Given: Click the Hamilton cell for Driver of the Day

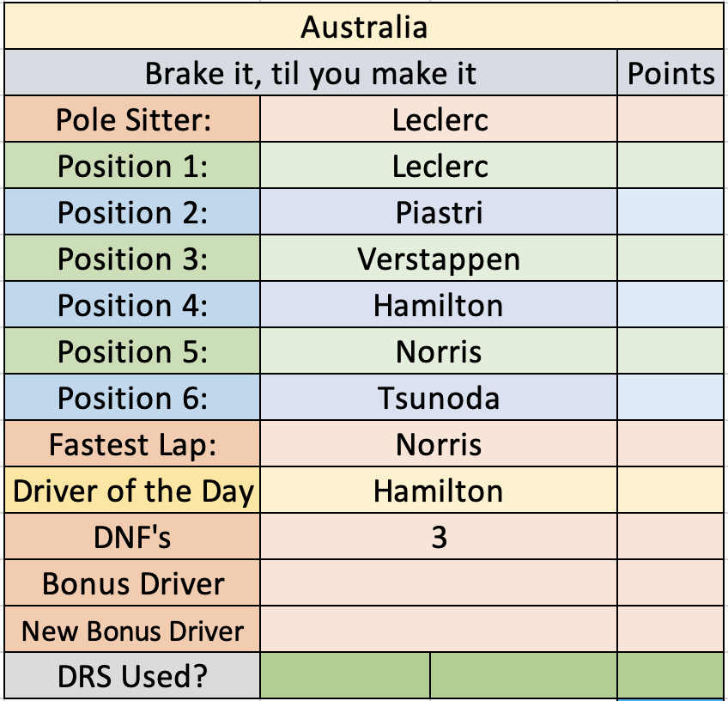Looking at the screenshot, I should [439, 491].
